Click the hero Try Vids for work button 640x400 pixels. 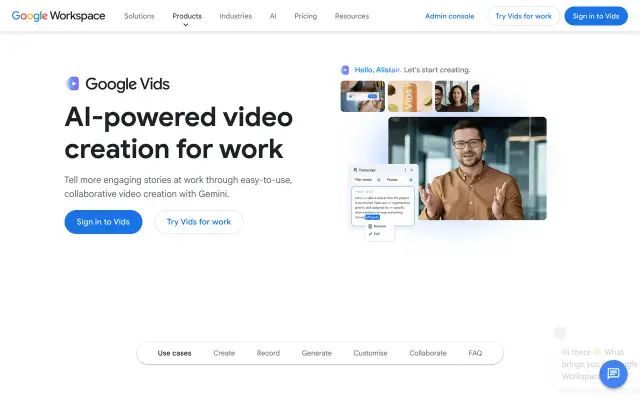pos(199,222)
